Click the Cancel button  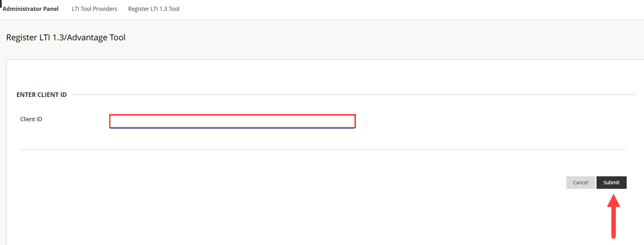tap(580, 182)
